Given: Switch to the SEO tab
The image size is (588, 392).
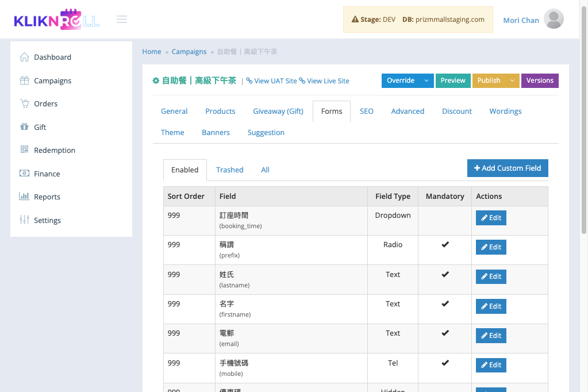Looking at the screenshot, I should coord(367,112).
